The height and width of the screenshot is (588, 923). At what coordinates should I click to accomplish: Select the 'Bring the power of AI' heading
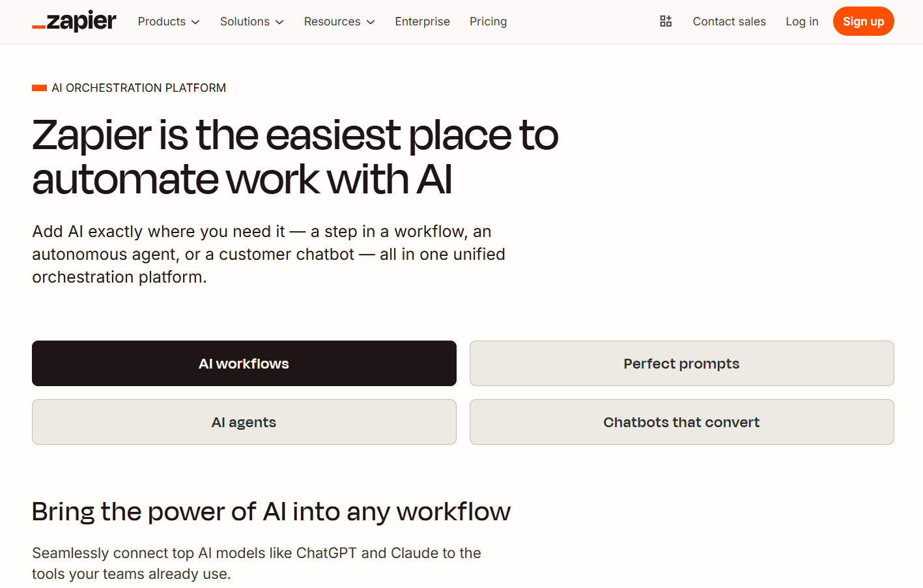pyautogui.click(x=271, y=512)
